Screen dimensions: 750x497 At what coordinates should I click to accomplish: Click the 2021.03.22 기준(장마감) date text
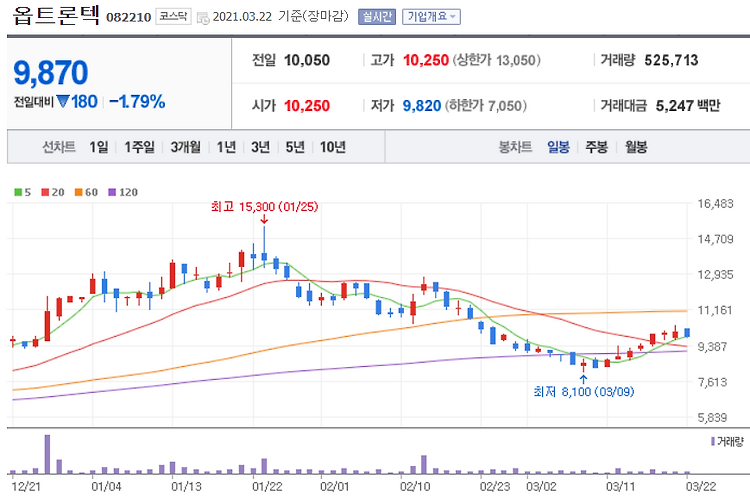click(281, 17)
